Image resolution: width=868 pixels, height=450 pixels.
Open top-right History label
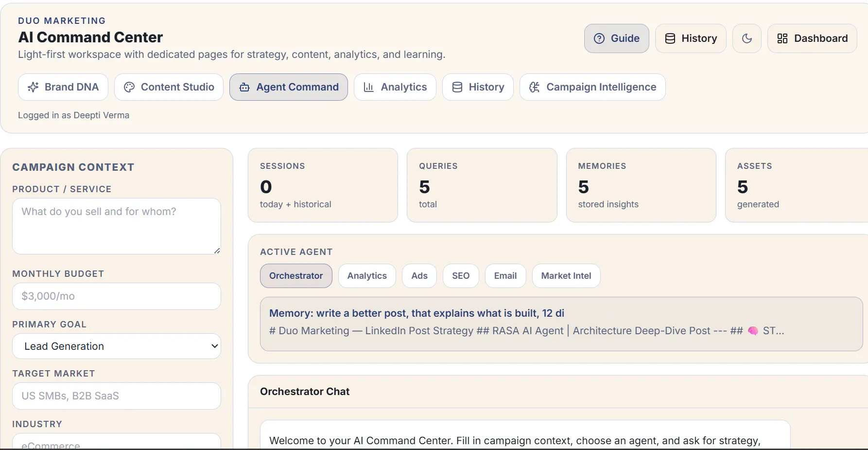click(699, 38)
